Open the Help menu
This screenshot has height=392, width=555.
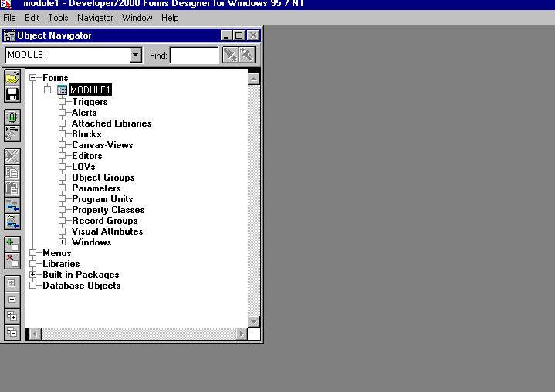(x=170, y=18)
